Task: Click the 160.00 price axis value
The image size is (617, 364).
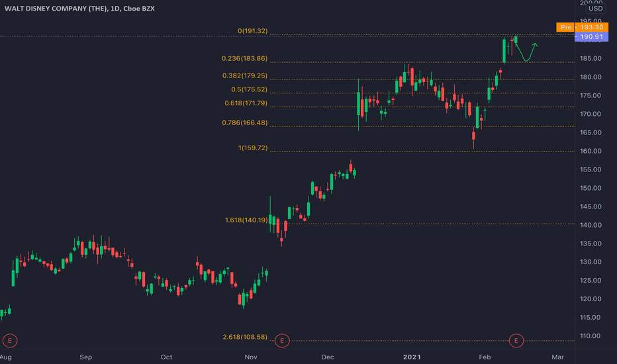Action: point(591,151)
